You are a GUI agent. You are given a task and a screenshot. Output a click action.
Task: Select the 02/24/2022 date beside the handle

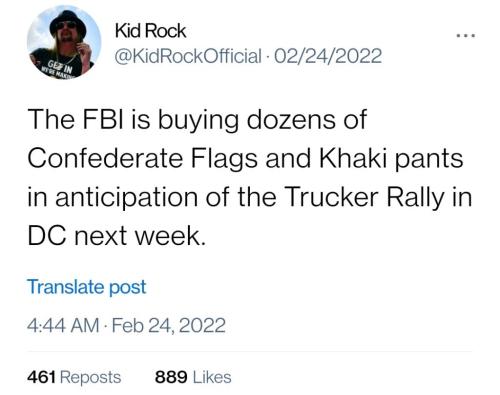(x=328, y=56)
